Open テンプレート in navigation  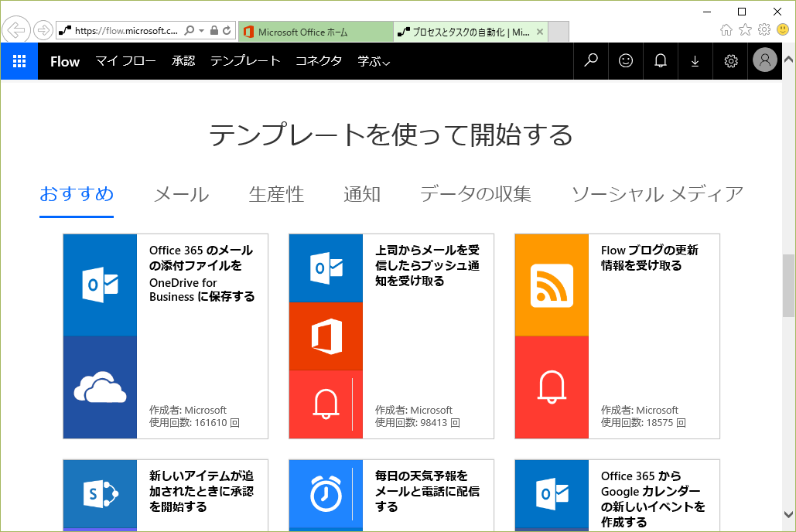[245, 61]
